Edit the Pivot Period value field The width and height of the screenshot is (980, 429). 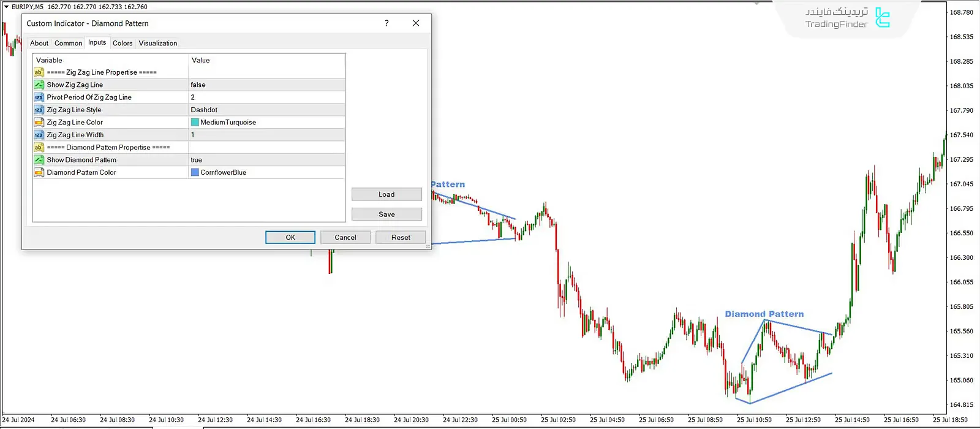click(266, 97)
